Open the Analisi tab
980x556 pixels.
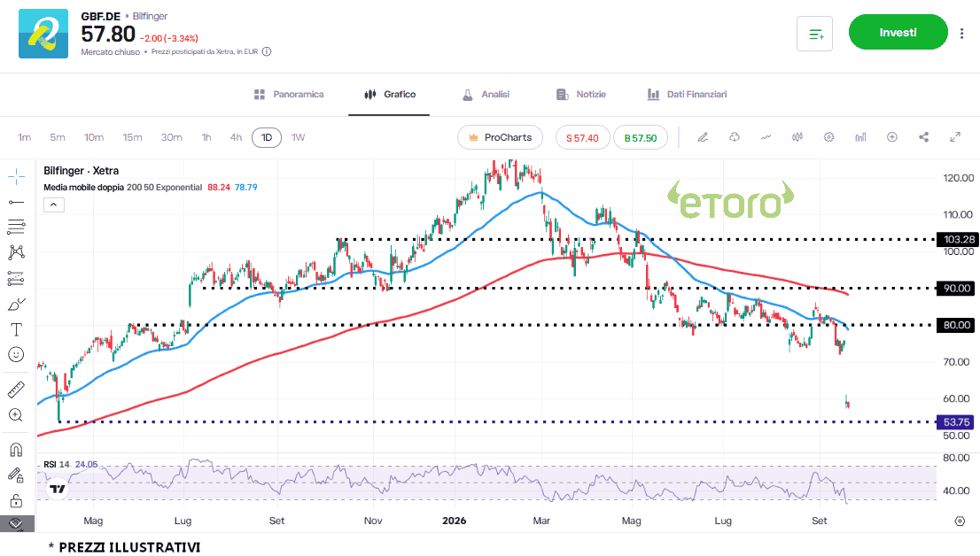(x=486, y=95)
